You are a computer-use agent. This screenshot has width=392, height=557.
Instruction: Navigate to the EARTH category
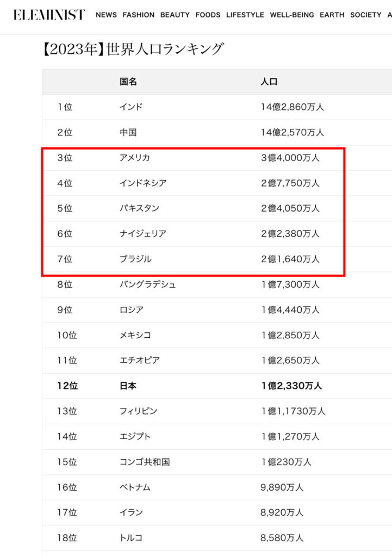point(332,15)
